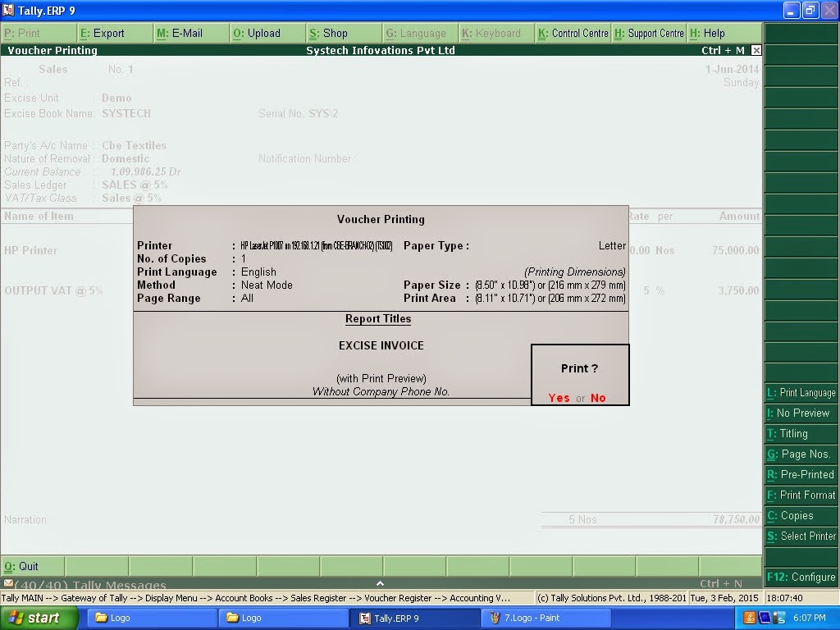Click the No. of Copies value 1
The image size is (840, 630).
click(x=243, y=258)
